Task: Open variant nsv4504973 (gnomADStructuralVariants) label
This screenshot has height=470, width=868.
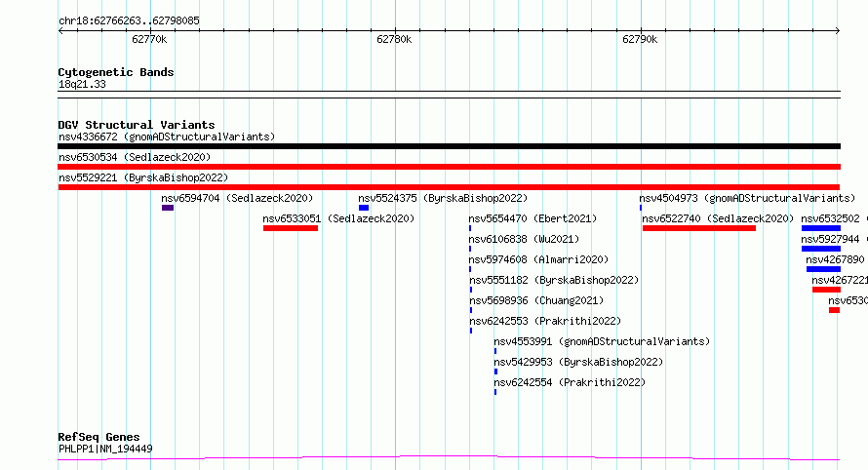Action: pos(747,198)
